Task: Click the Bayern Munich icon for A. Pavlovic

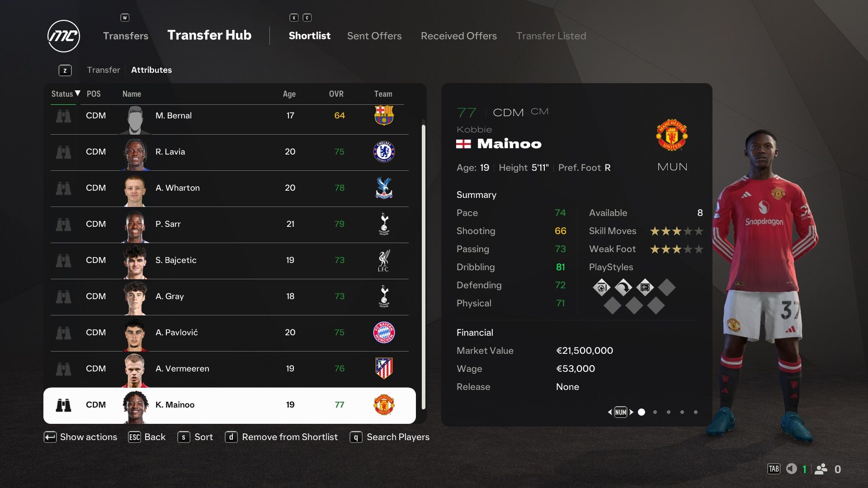Action: (x=383, y=332)
